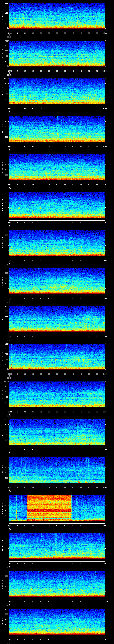
Task: Open the 8:46:00 spectrogram panel
Action: (57, 91)
